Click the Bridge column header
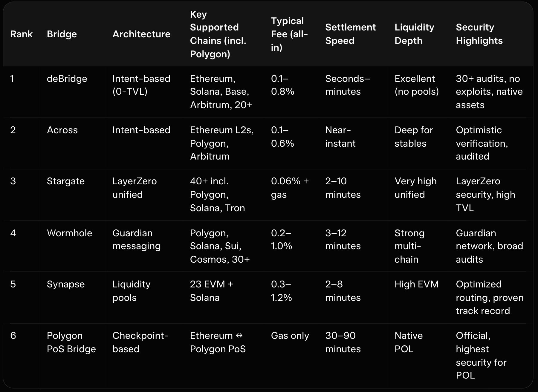This screenshot has width=538, height=392. [62, 34]
